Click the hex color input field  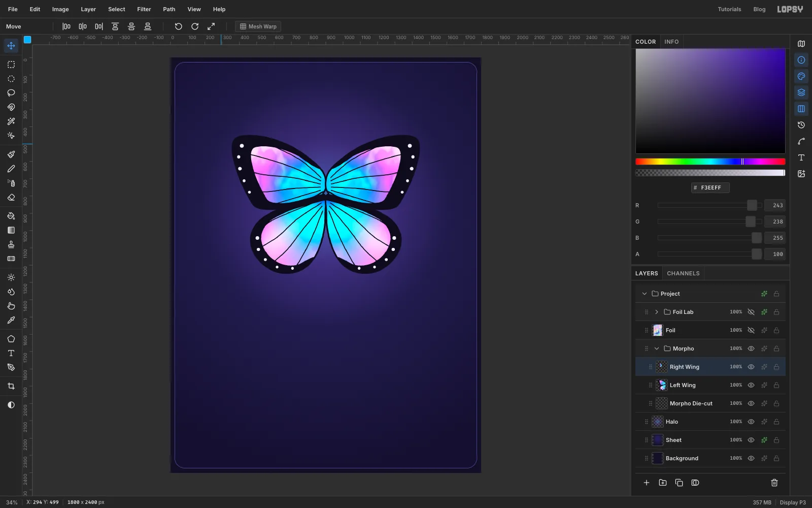710,187
